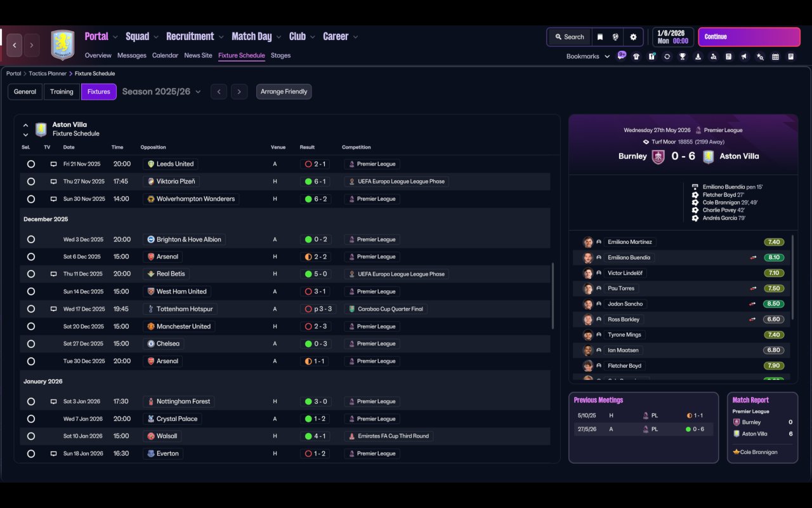Click the refresh arrows icon in bookmarks bar

click(667, 57)
